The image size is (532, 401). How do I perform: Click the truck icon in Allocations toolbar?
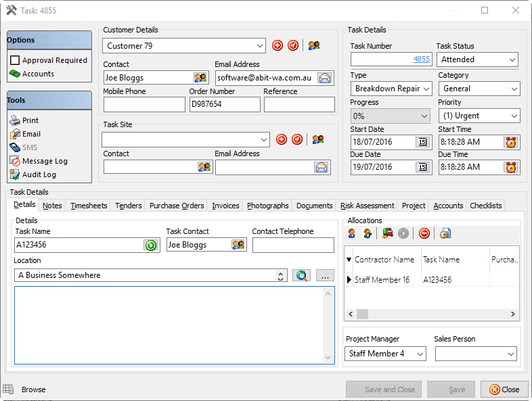[388, 233]
